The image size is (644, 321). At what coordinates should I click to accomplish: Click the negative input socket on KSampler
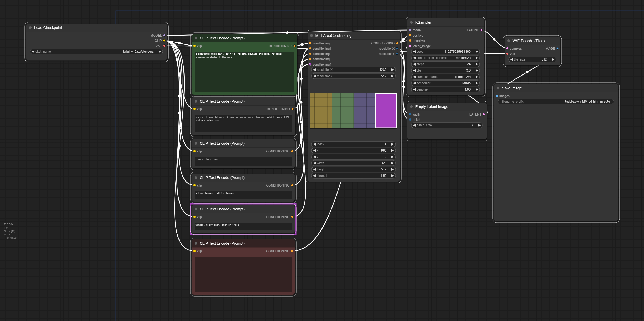pos(410,41)
